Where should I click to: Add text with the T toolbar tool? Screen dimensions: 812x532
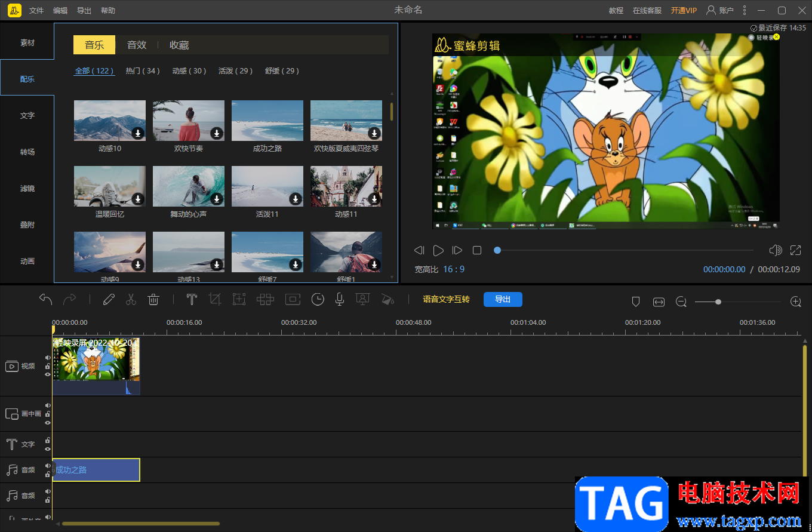pyautogui.click(x=192, y=299)
